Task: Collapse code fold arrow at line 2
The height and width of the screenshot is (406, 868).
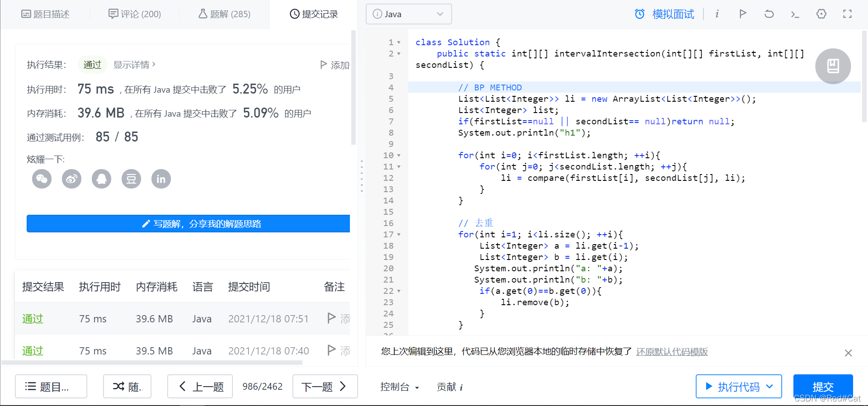Action: (x=399, y=54)
